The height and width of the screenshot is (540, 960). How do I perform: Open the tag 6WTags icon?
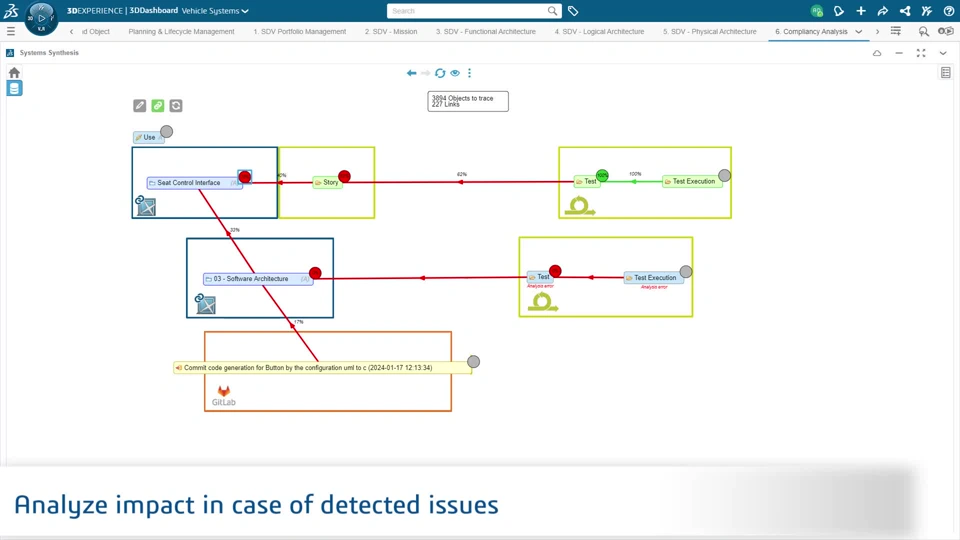click(x=573, y=11)
